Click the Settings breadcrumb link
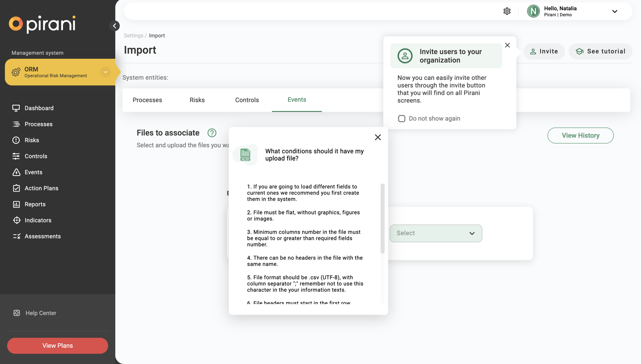 pos(133,36)
